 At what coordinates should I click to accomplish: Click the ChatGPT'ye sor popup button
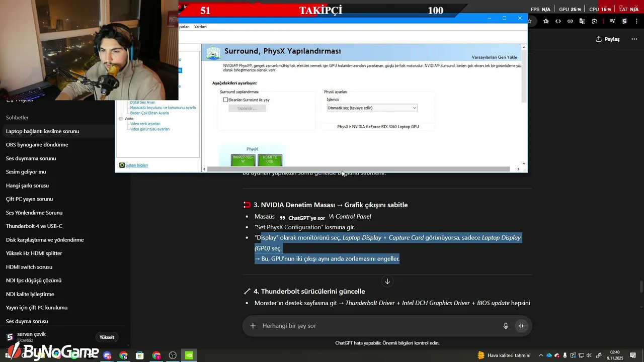(302, 218)
